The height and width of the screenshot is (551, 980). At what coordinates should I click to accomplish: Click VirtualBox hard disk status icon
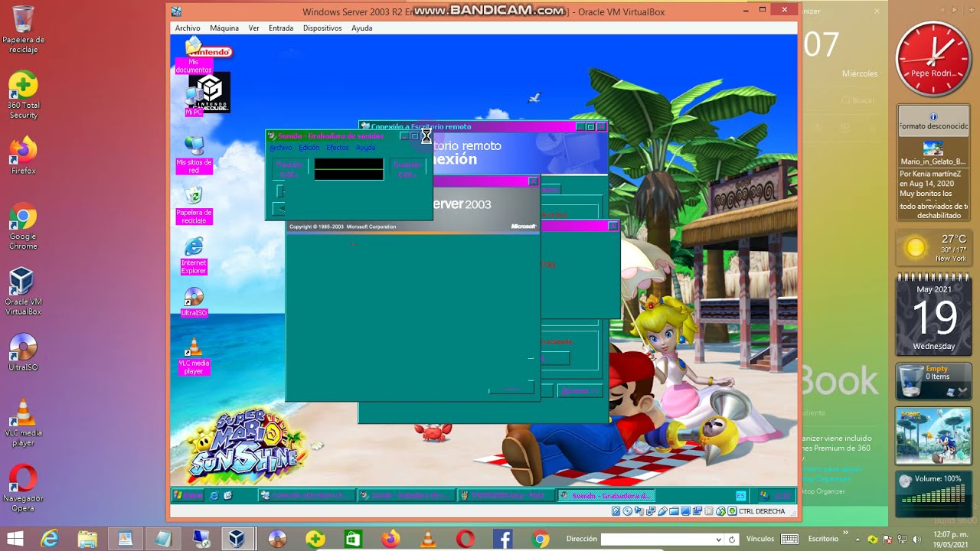tap(616, 511)
